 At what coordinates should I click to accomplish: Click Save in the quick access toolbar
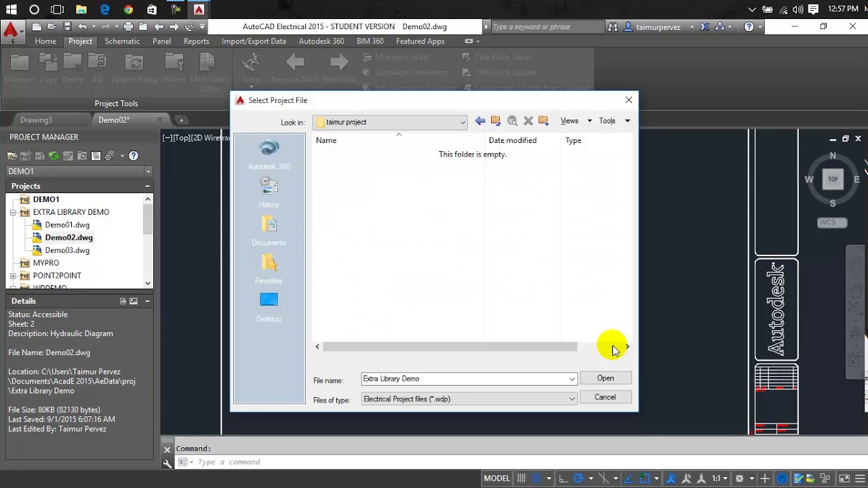(x=67, y=26)
